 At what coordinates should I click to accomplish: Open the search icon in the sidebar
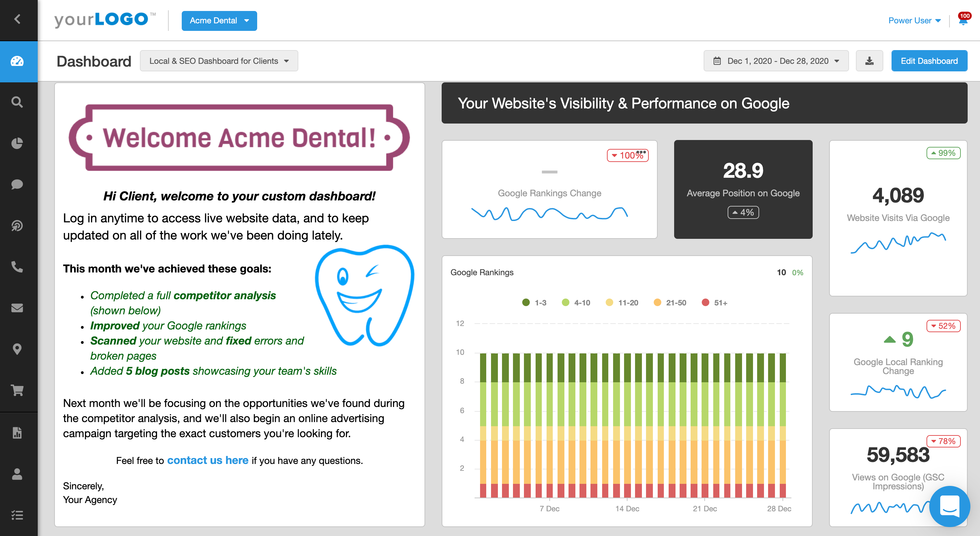pyautogui.click(x=17, y=102)
